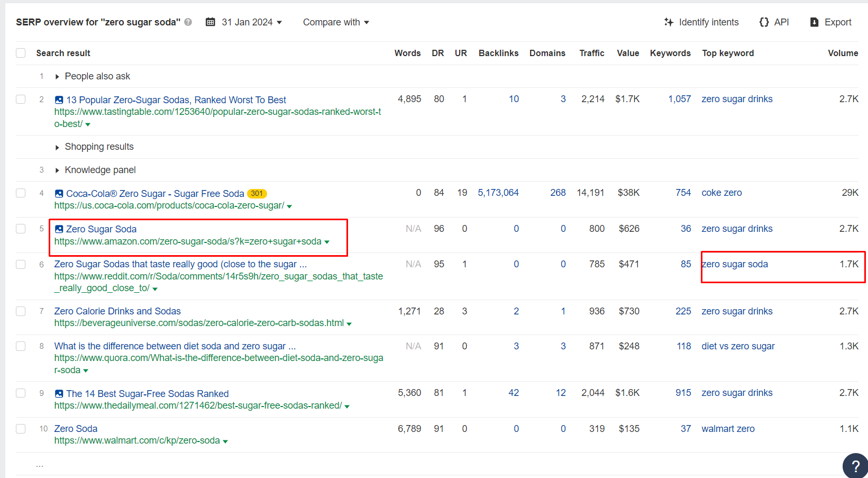Click the Export download icon
The image size is (868, 478).
815,22
